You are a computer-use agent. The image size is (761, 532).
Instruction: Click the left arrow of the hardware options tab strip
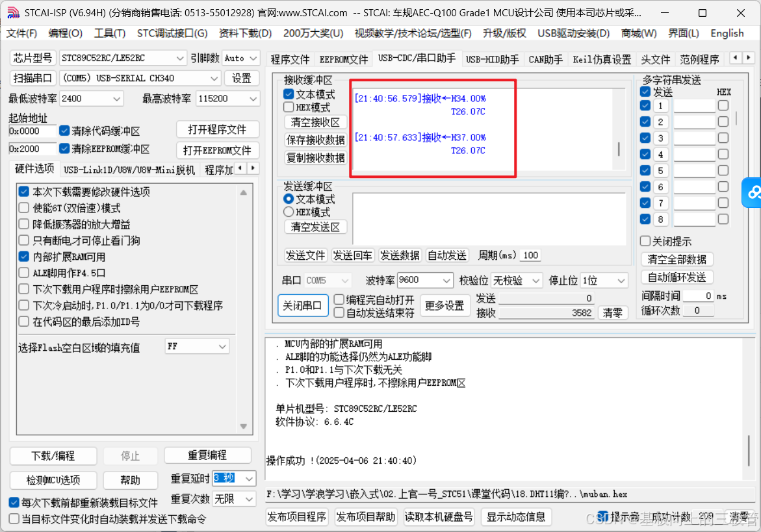(x=240, y=168)
